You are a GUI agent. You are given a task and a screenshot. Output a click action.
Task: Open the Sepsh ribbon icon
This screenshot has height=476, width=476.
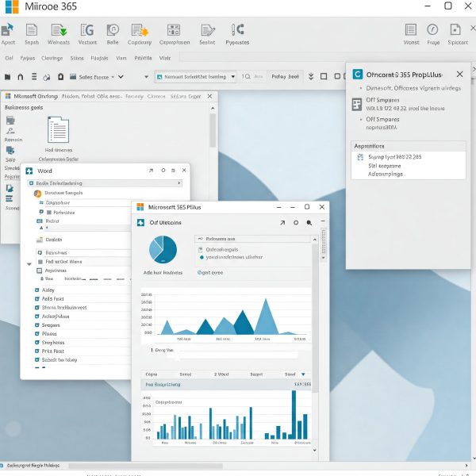point(32,30)
